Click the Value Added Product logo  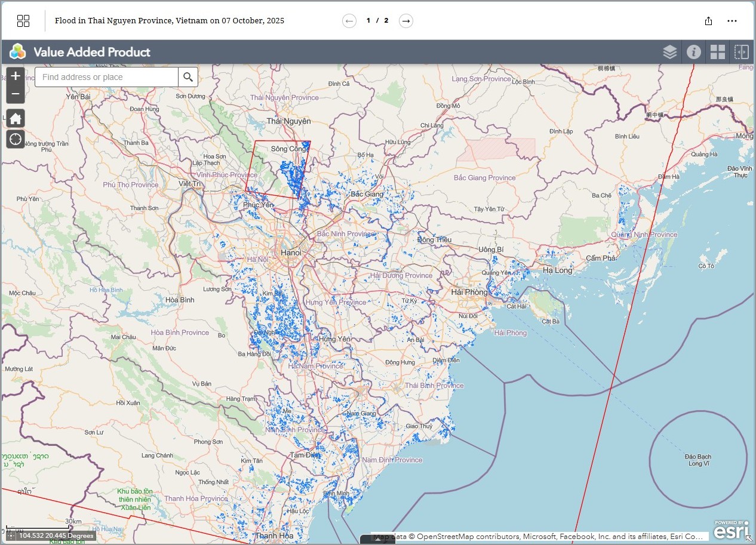[18, 52]
